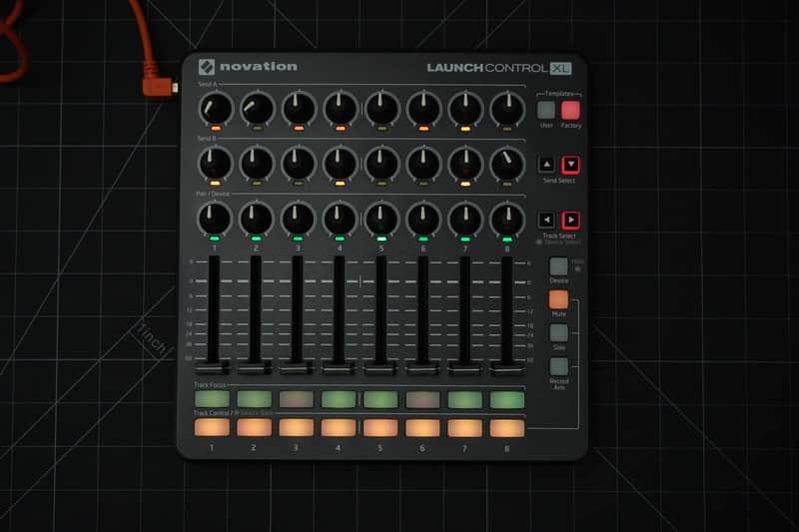Click the Send Select down arrow button

570,165
